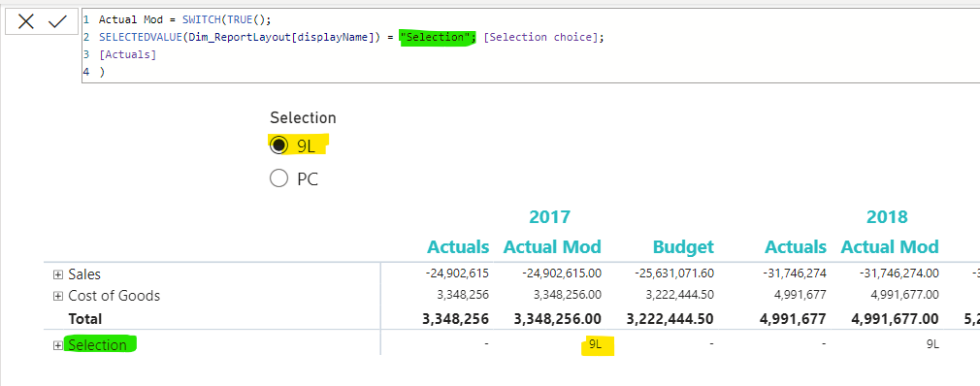This screenshot has height=386, width=980.
Task: Expand the Selection row
Action: pos(58,345)
